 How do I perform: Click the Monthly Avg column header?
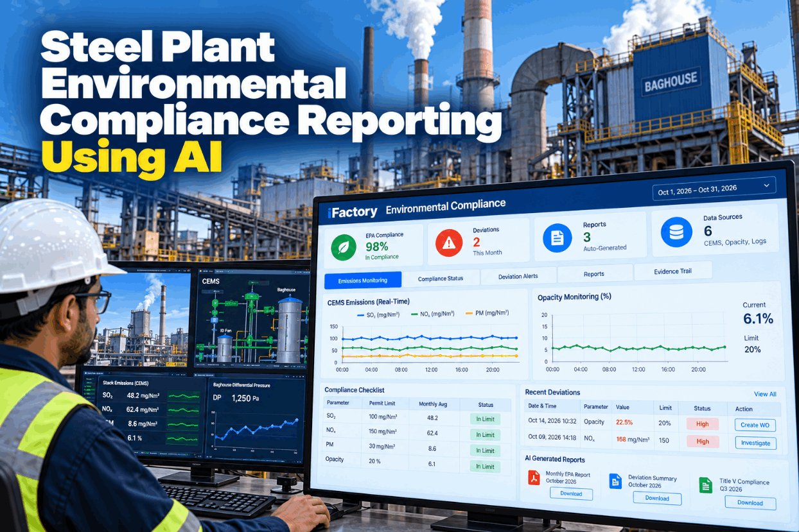coord(432,404)
